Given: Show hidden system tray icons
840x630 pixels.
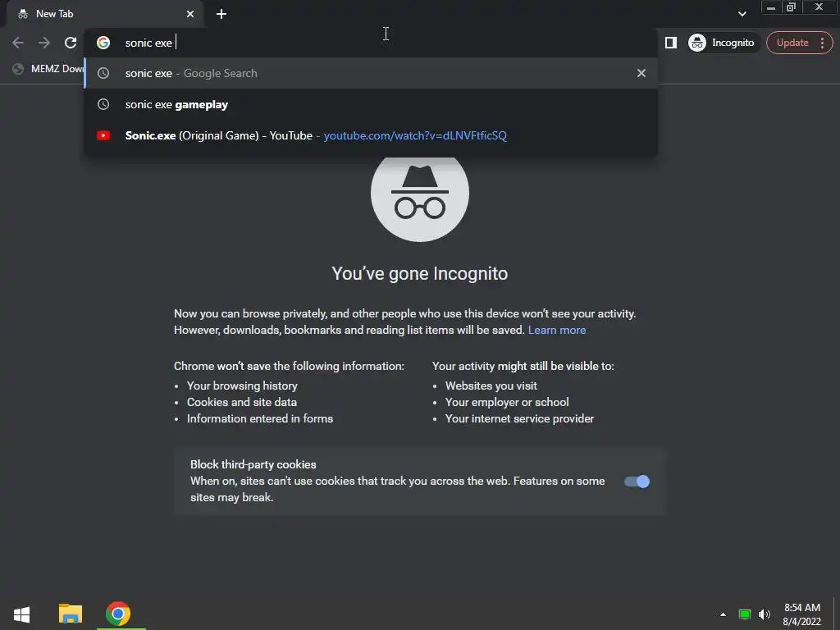Looking at the screenshot, I should click(x=724, y=614).
